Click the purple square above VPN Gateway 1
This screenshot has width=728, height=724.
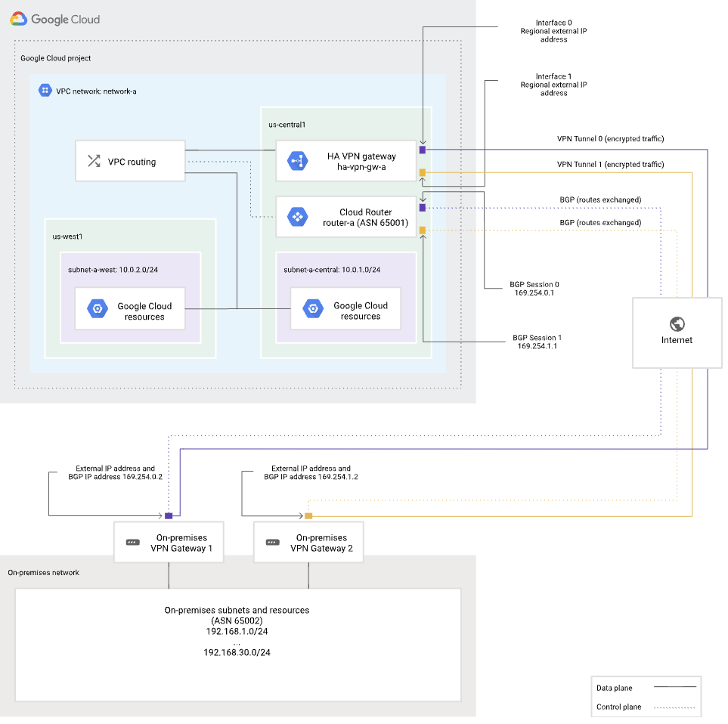pos(169,515)
